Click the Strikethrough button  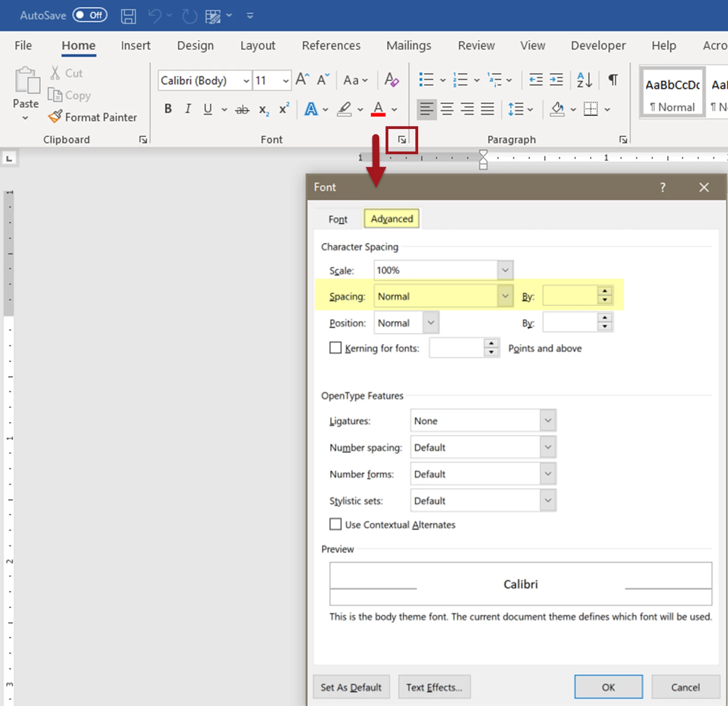(x=242, y=110)
